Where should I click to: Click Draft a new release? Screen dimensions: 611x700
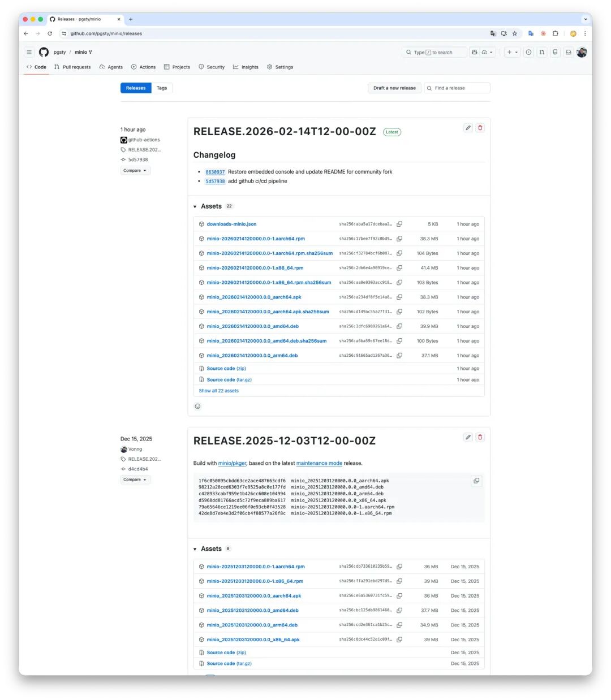click(394, 88)
